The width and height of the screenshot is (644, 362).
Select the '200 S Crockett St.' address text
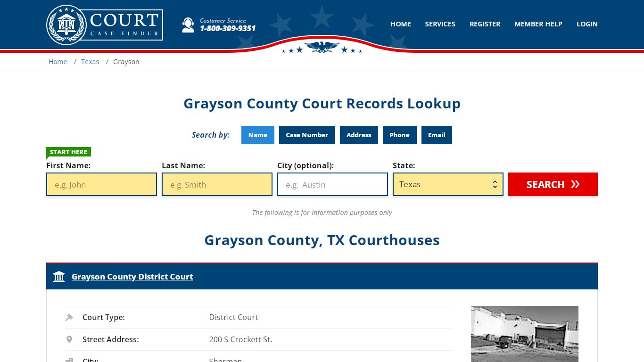coord(241,339)
